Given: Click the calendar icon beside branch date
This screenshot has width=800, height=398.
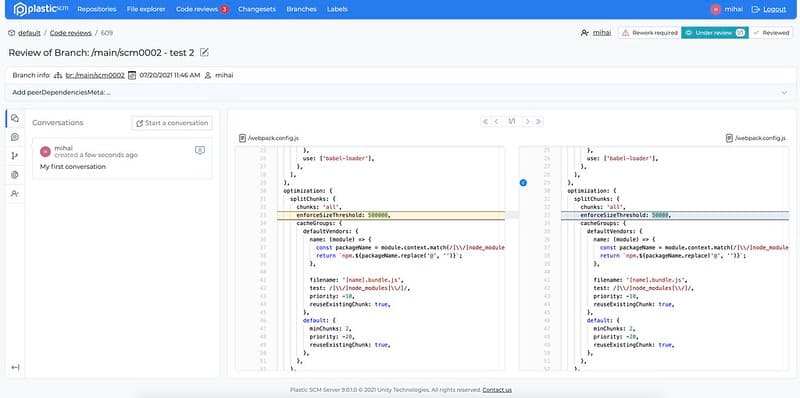Looking at the screenshot, I should tap(132, 75).
